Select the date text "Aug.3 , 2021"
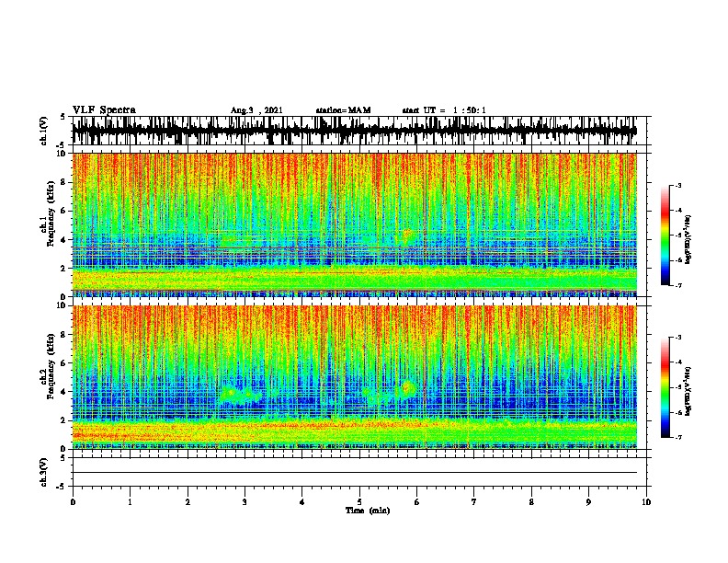Screen dimensions: 728x563 tap(256, 110)
